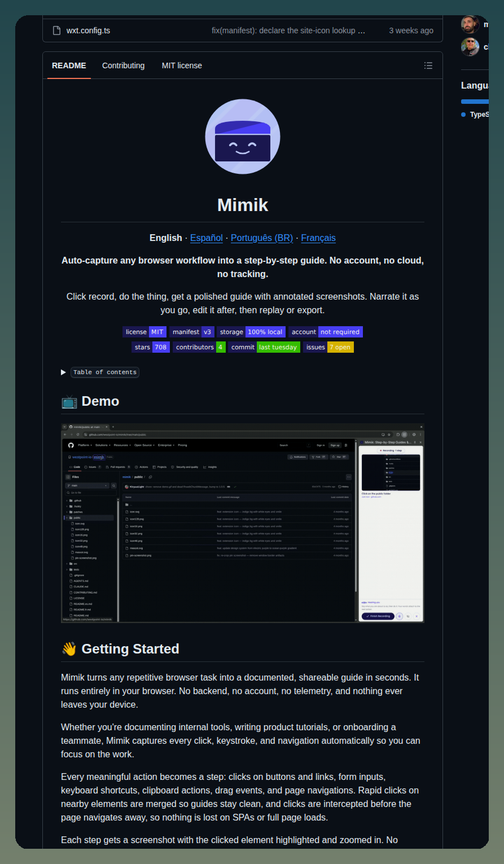Screen dimensions: 504x864
Task: Open the Español translation link
Action: point(207,238)
